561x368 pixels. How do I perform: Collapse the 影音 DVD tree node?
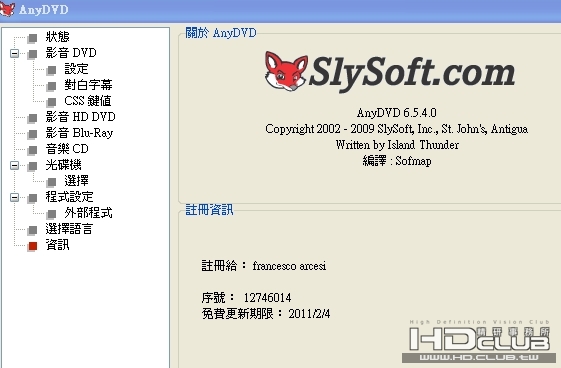pyautogui.click(x=15, y=54)
